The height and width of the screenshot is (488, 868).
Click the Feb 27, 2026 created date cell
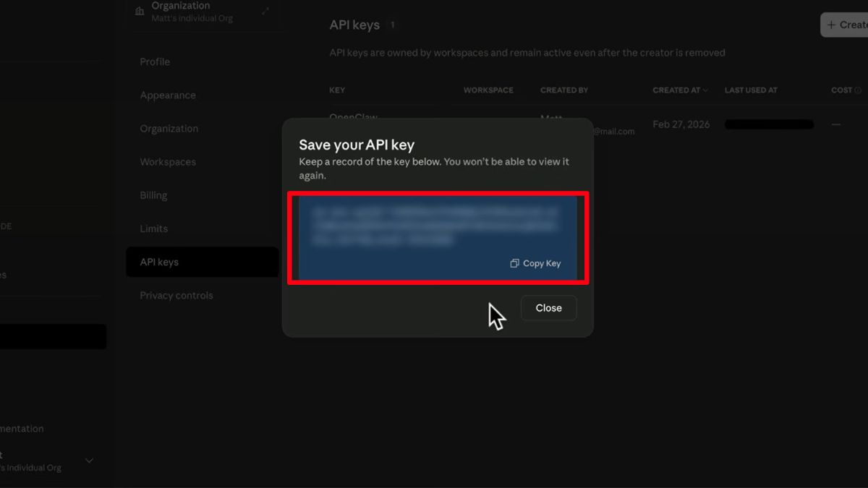[x=681, y=124]
